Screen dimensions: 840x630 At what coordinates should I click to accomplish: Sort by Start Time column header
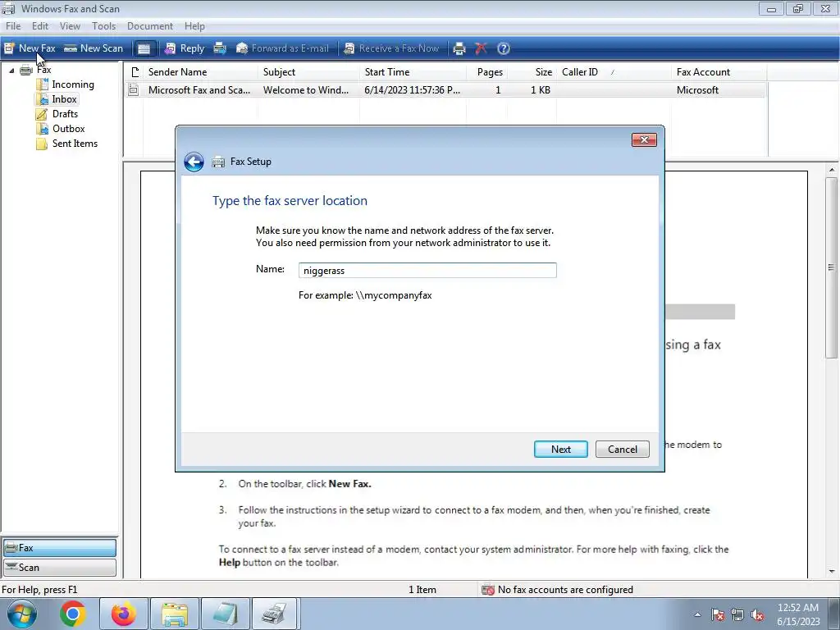click(x=413, y=72)
